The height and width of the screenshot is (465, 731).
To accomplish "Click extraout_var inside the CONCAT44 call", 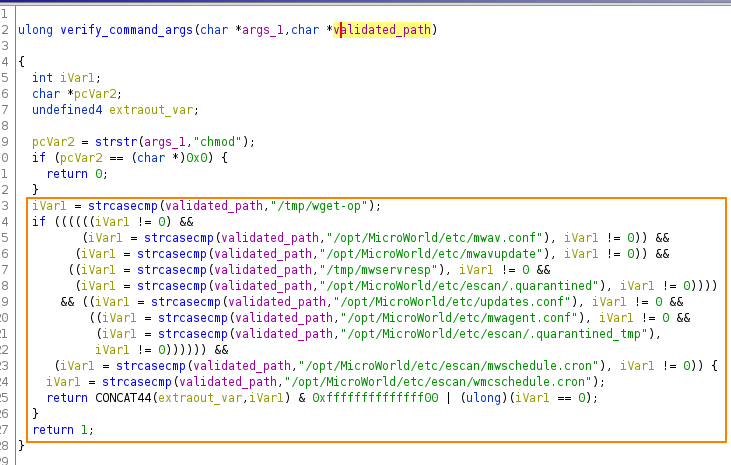I will [x=200, y=398].
